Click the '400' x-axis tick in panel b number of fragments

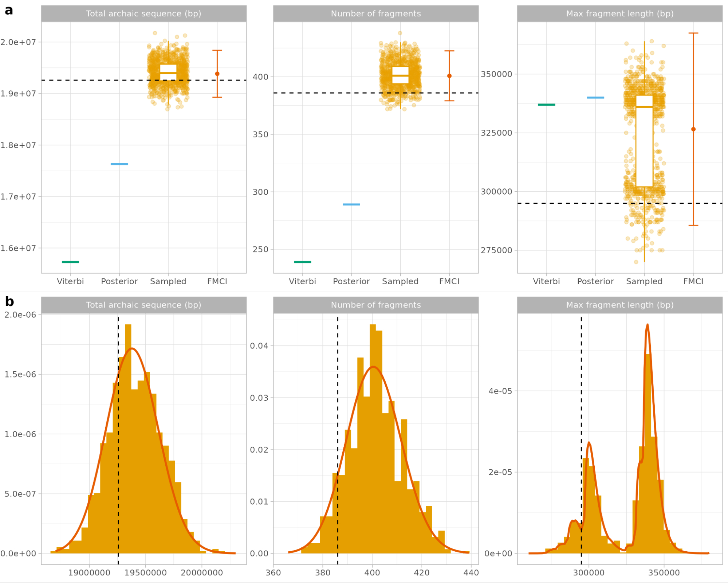(372, 572)
